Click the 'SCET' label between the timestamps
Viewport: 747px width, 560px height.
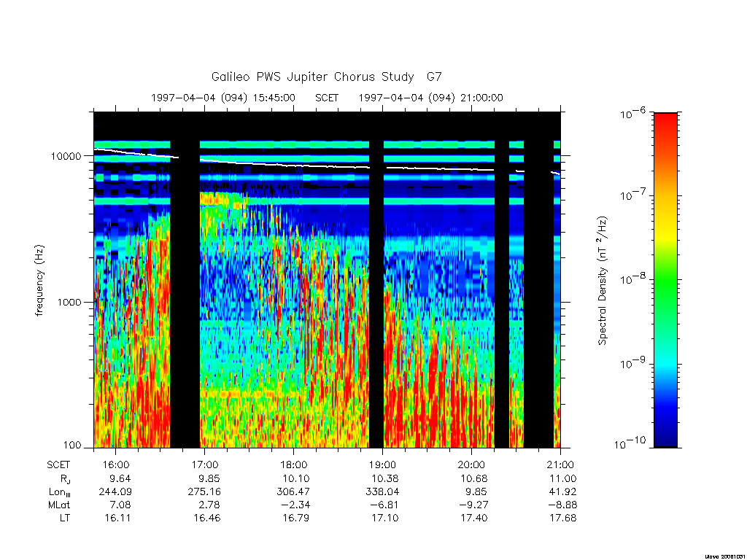pyautogui.click(x=327, y=98)
